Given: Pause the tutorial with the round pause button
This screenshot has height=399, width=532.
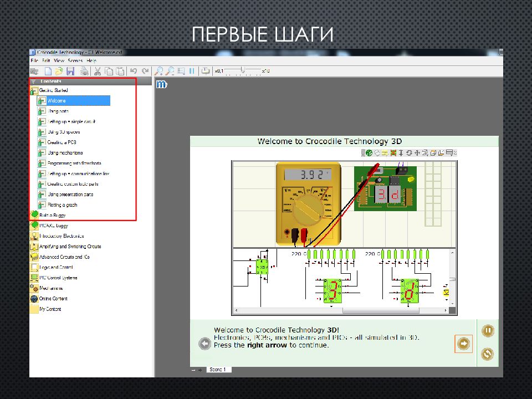Looking at the screenshot, I should tap(488, 330).
